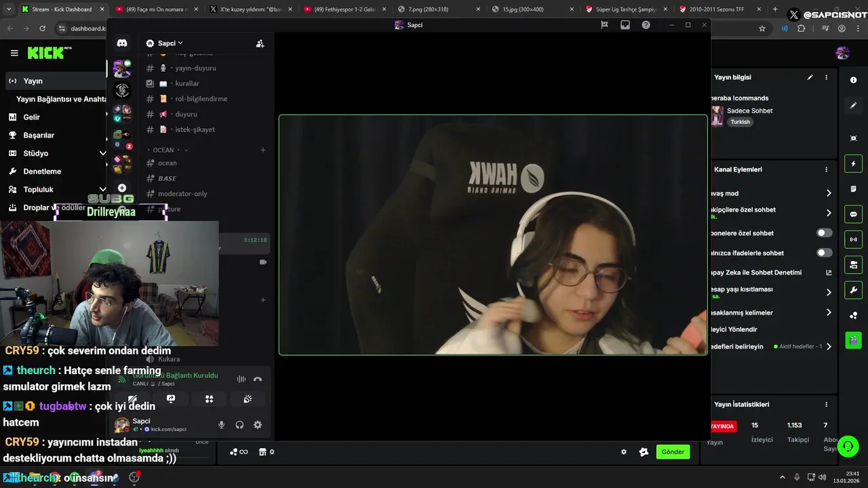Open Discord user settings gear

click(x=258, y=425)
